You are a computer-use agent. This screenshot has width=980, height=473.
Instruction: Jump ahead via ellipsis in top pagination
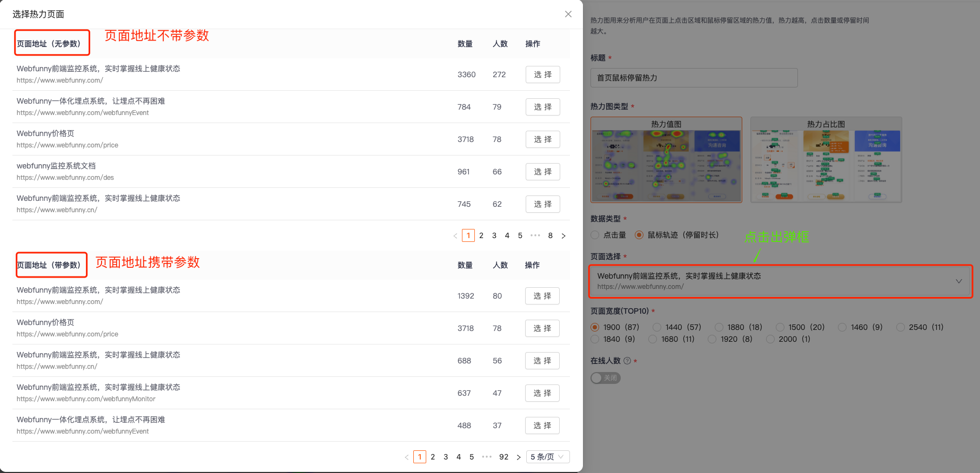535,235
